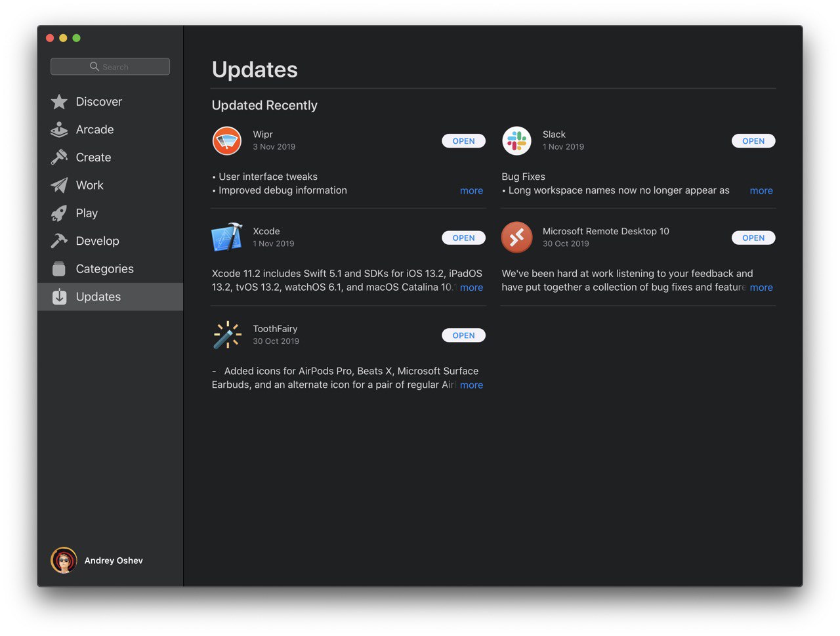Open the Play section label
840x636 pixels.
pyautogui.click(x=87, y=213)
